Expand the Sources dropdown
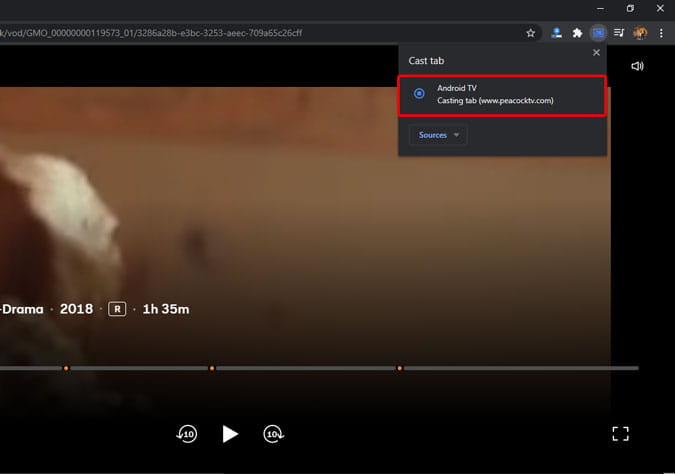675x474 pixels. tap(438, 135)
